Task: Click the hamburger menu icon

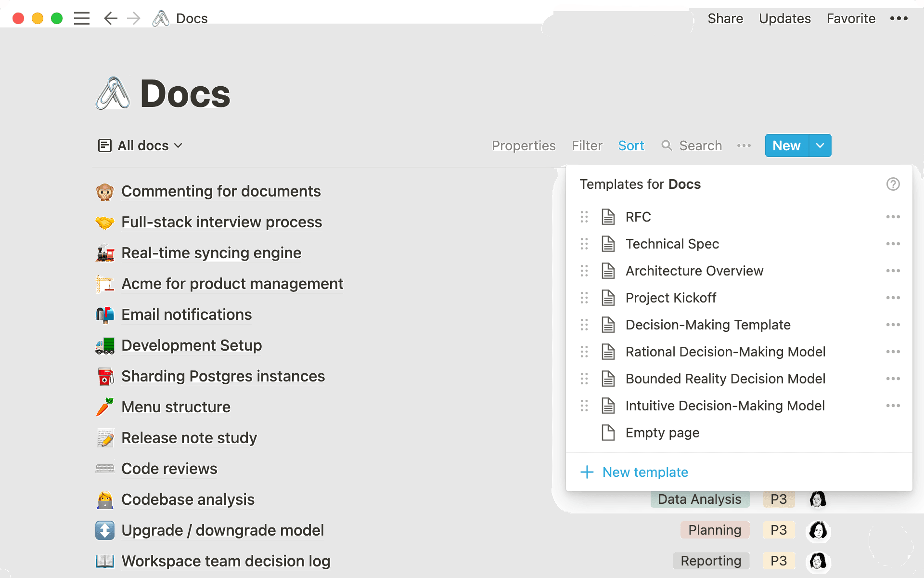Action: (82, 18)
